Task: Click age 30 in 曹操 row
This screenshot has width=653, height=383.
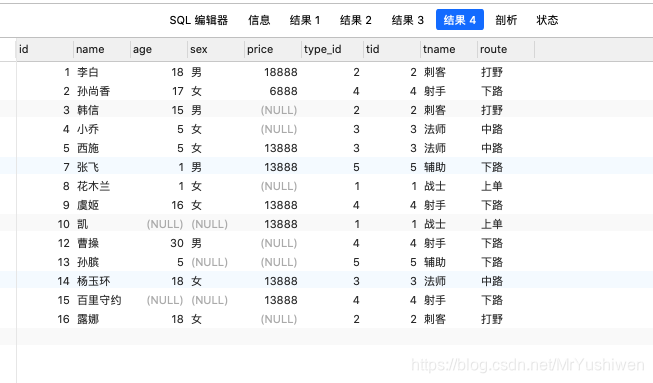Action: click(x=177, y=243)
